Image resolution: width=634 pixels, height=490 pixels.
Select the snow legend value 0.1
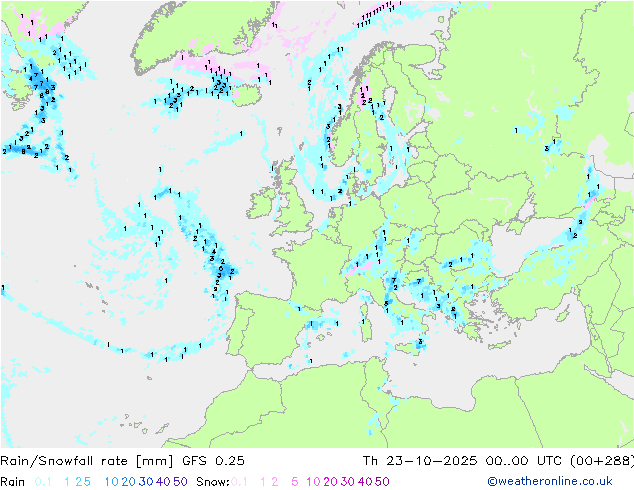coord(239,482)
